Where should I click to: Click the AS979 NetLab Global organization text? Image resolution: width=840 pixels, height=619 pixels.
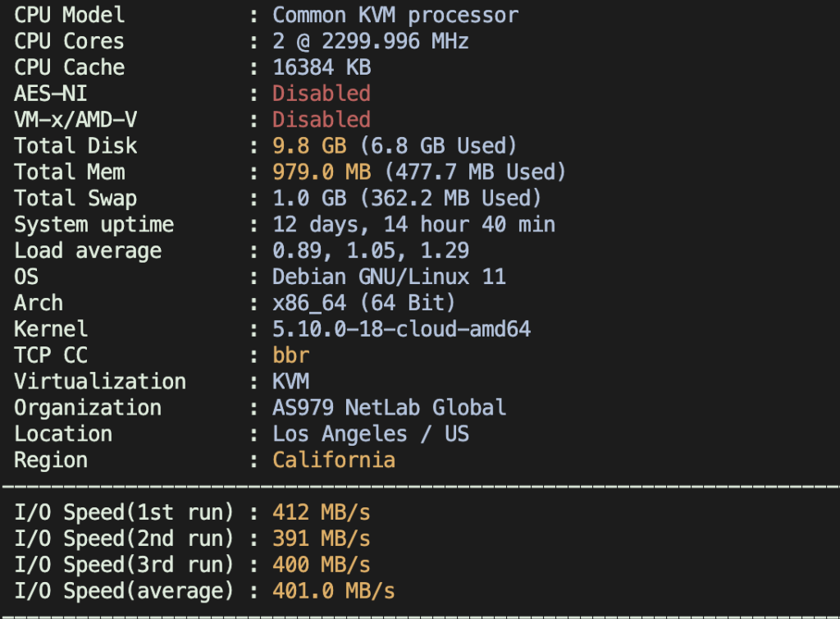[x=389, y=408]
